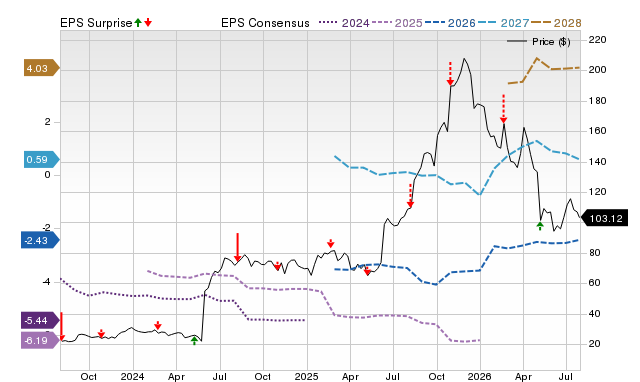This screenshot has height=382, width=640.
Task: Click the 140 price axis label
Action: pos(598,162)
